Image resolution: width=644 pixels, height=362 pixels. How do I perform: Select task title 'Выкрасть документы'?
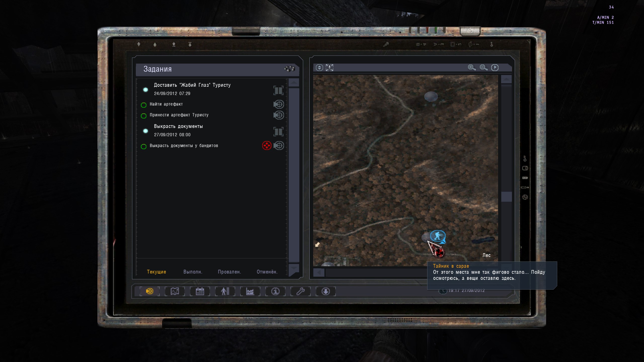(178, 126)
